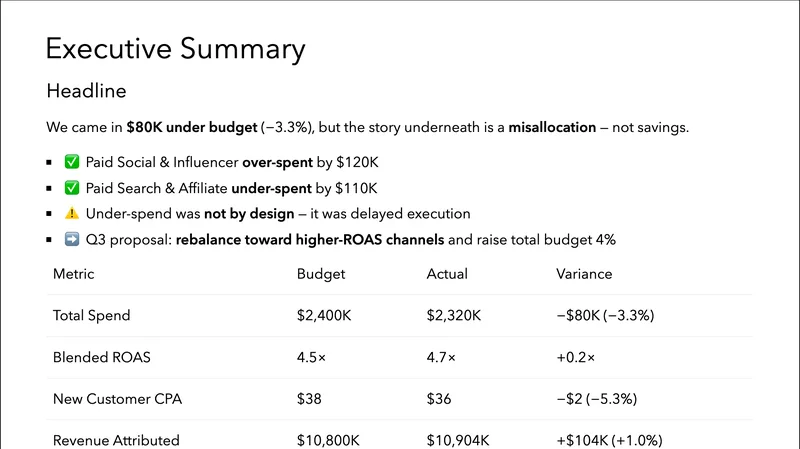Click the green checkmark beside Paid Social & Influencer
Screen dimensions: 800x449
[x=71, y=162]
